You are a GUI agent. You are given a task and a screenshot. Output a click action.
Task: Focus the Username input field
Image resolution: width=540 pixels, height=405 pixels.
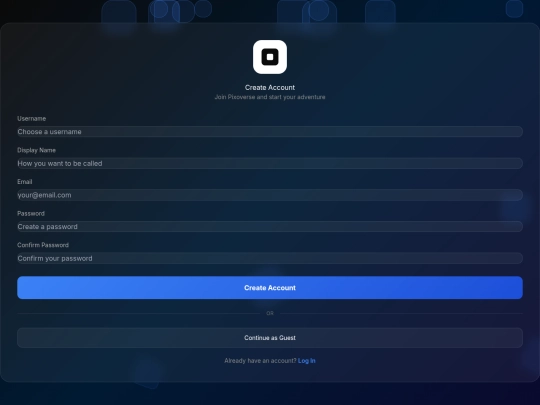click(x=270, y=132)
